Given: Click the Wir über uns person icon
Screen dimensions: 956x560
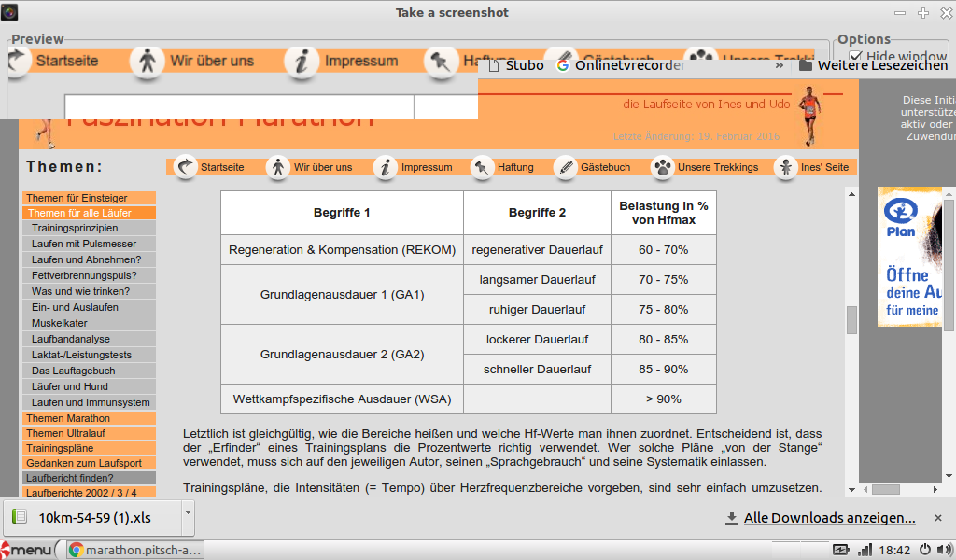Looking at the screenshot, I should pos(277,167).
